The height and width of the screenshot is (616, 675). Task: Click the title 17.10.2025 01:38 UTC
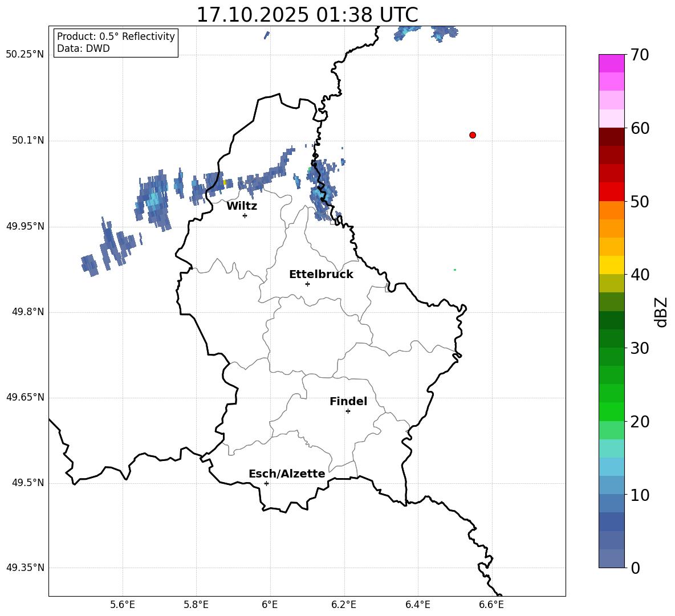307,15
